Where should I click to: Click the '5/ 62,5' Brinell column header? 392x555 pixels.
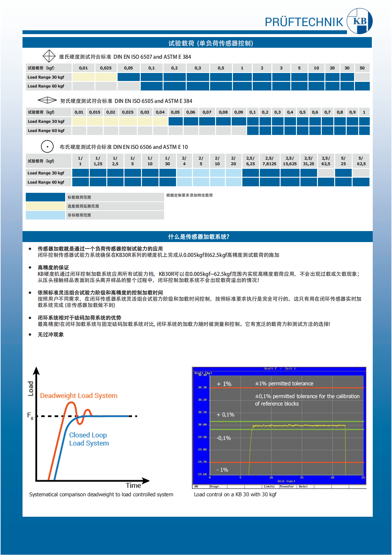(x=361, y=161)
